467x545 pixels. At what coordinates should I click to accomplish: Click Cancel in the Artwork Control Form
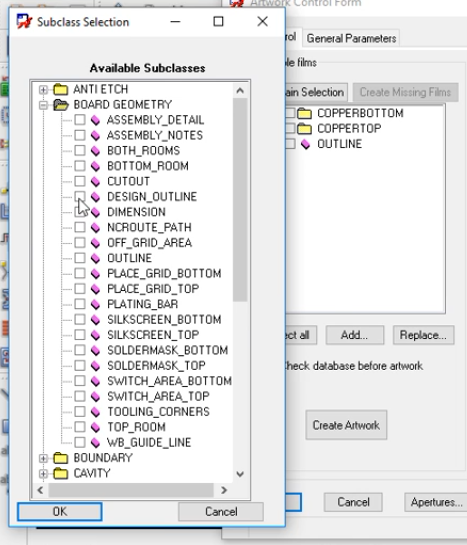(x=353, y=502)
